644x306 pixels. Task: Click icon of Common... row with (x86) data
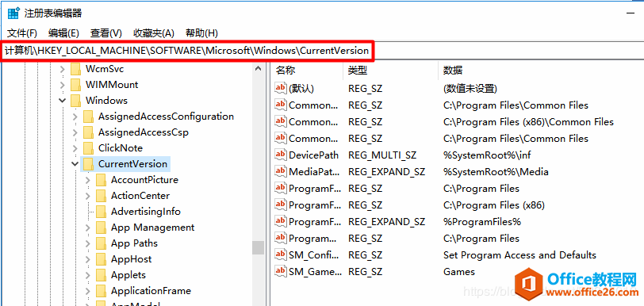coord(281,121)
